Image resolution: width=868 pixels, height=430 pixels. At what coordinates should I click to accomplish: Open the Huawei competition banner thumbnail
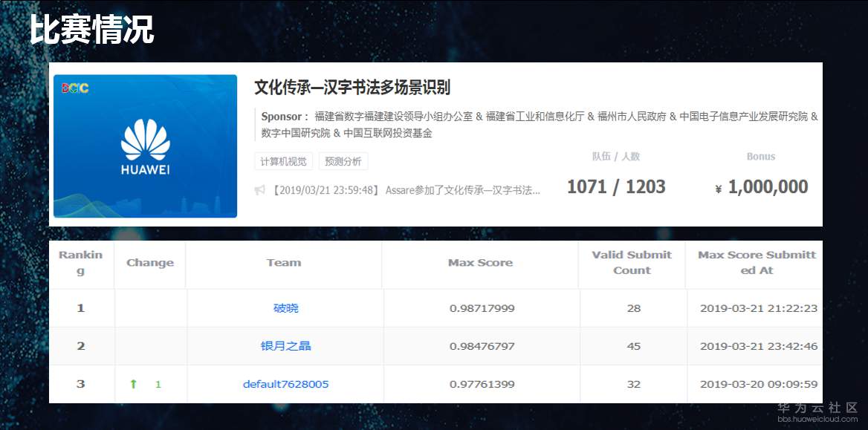point(145,146)
